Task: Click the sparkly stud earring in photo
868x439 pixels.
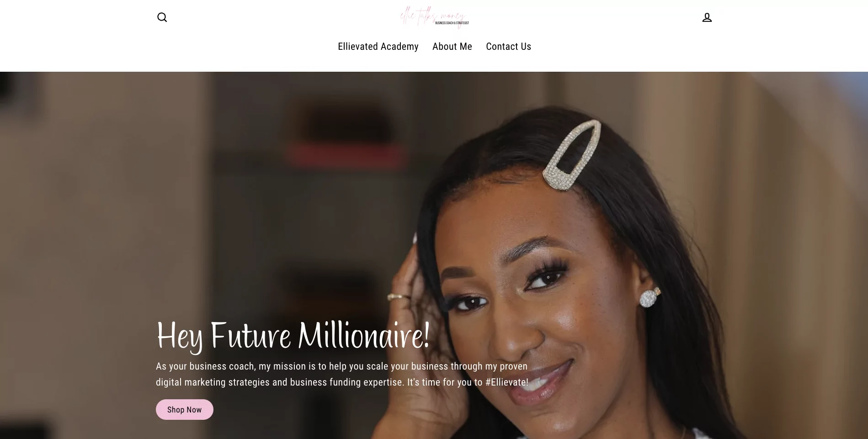Action: 650,297
